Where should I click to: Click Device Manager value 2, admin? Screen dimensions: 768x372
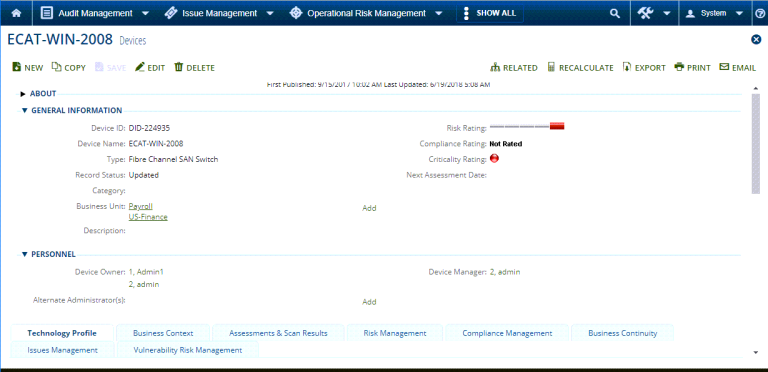coord(505,272)
